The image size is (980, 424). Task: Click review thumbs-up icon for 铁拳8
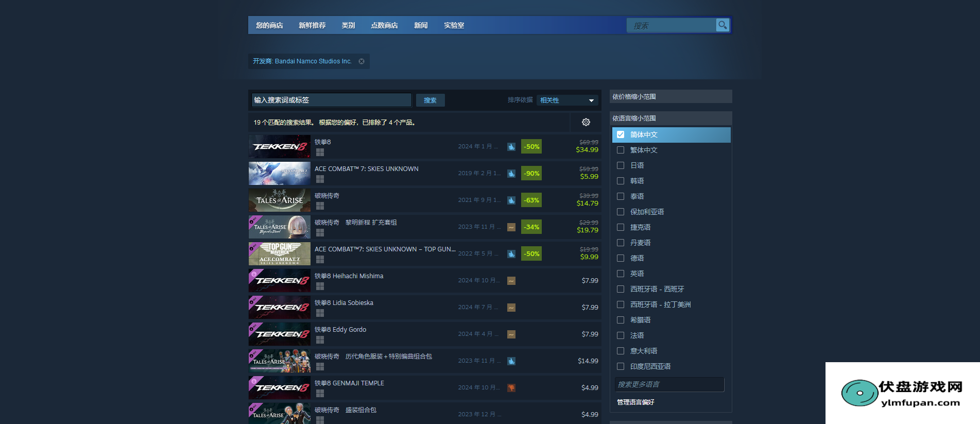point(511,147)
